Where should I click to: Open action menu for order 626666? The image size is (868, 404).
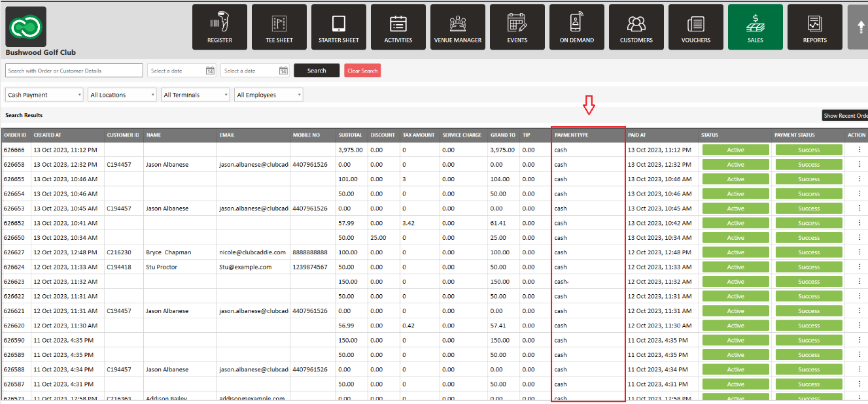pos(859,150)
